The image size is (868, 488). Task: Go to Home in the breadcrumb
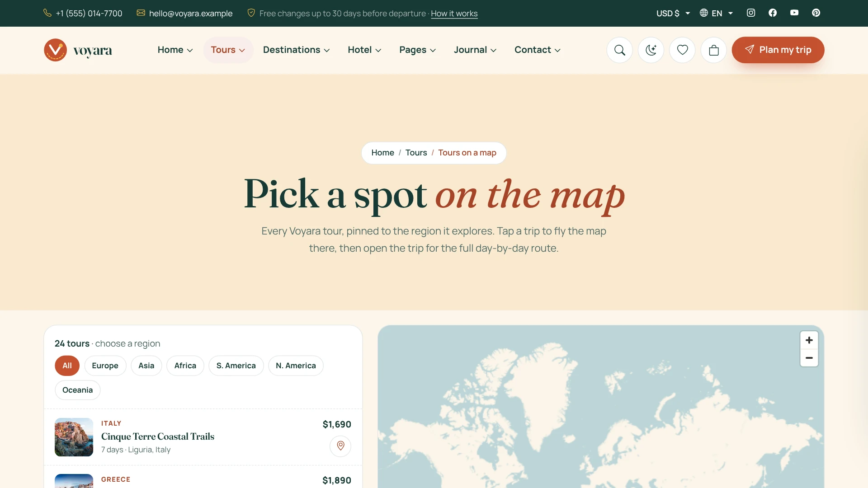(383, 153)
